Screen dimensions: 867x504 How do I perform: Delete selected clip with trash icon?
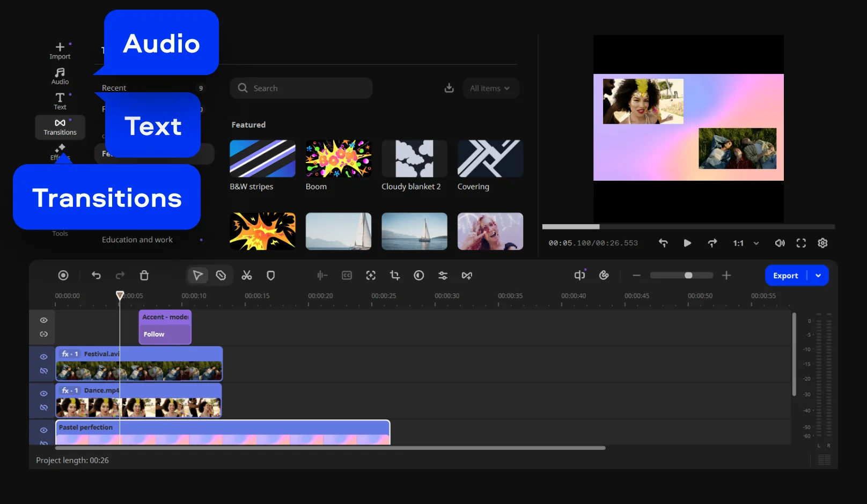144,276
